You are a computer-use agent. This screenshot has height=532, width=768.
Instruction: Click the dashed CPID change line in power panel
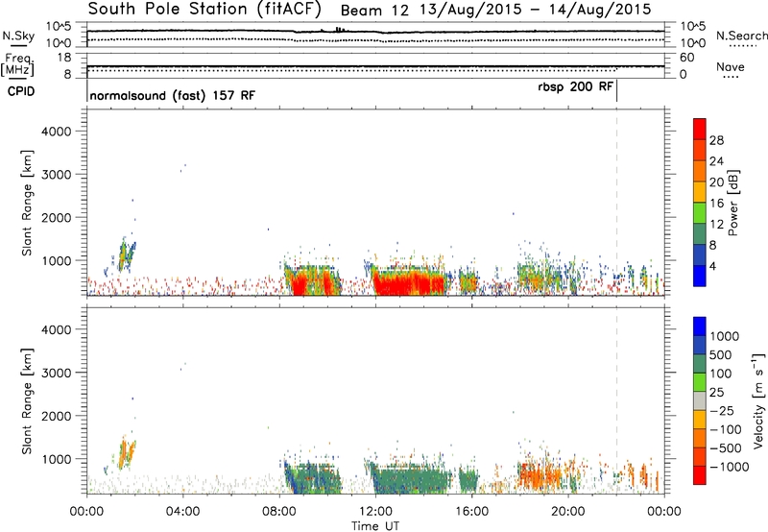point(616,203)
